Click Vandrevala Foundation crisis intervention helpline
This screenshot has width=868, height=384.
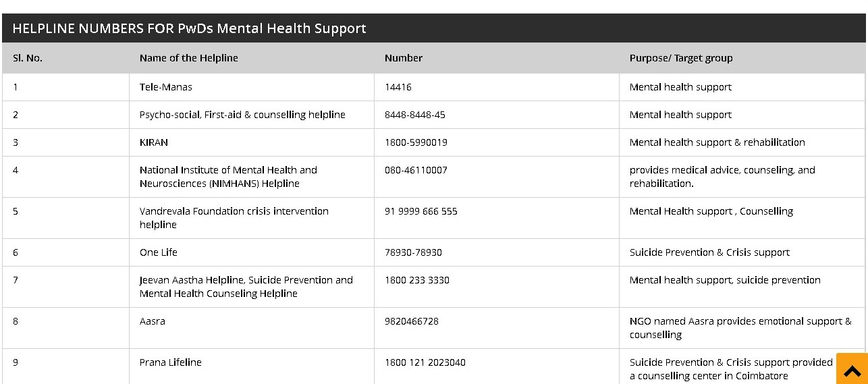234,218
